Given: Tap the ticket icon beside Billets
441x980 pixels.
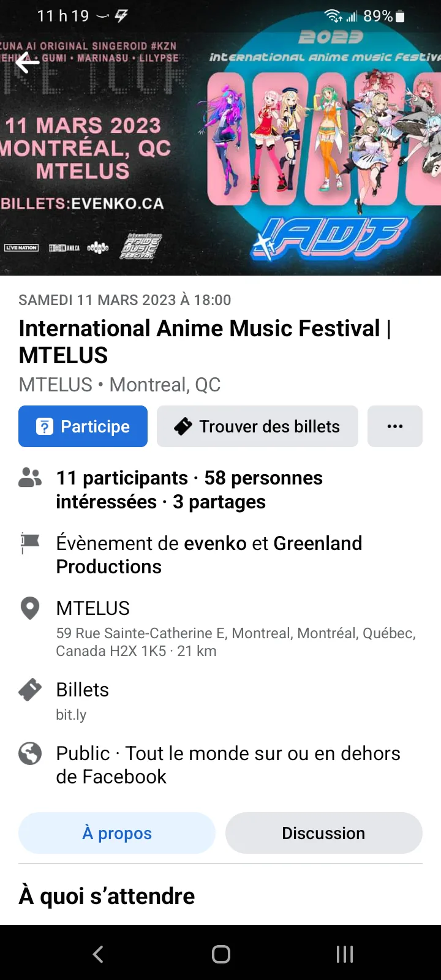Looking at the screenshot, I should [30, 690].
